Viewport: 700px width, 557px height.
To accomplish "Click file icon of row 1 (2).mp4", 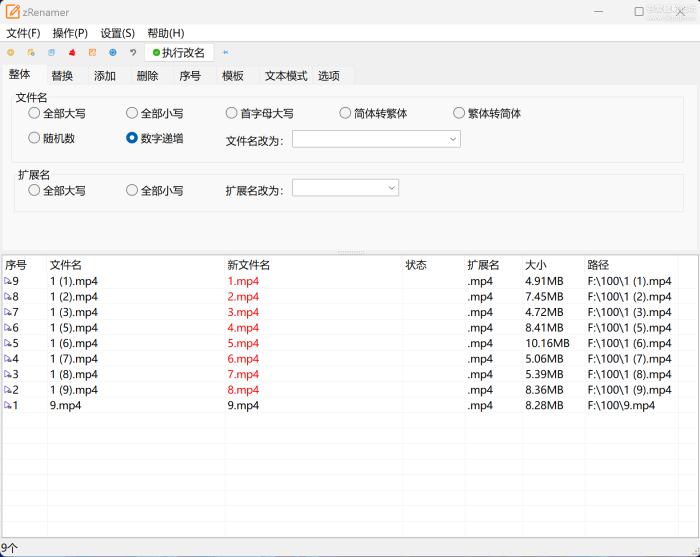I will click(8, 297).
